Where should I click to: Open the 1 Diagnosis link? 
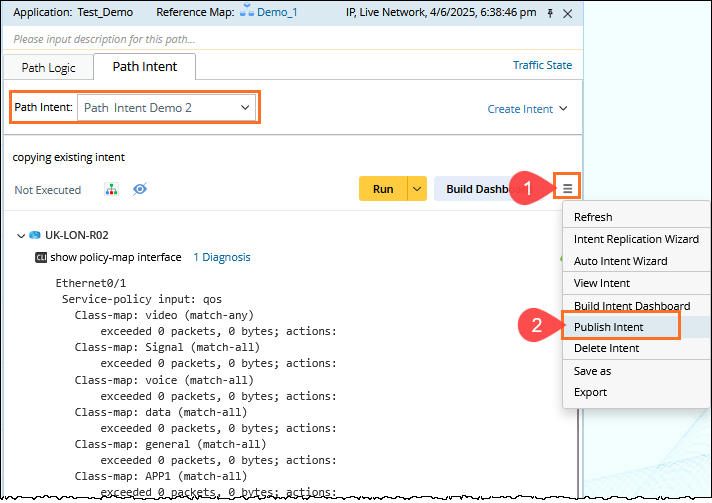[x=222, y=257]
